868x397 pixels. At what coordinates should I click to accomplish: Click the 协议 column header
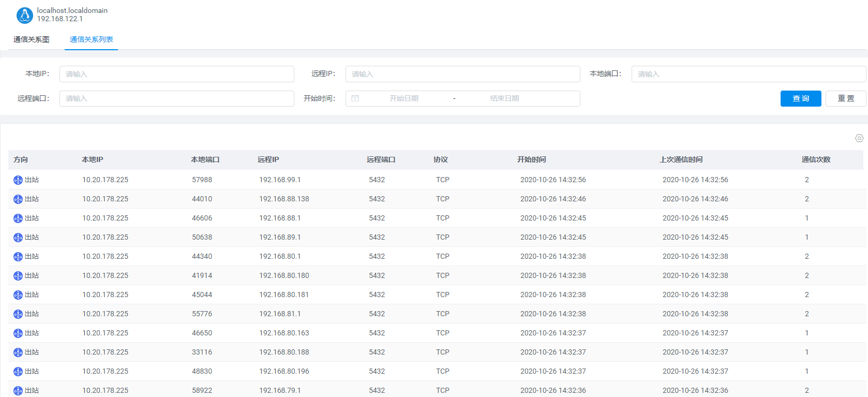coord(441,159)
